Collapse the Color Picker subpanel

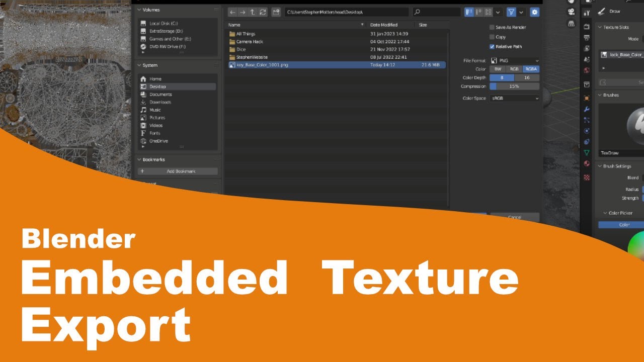tap(605, 213)
